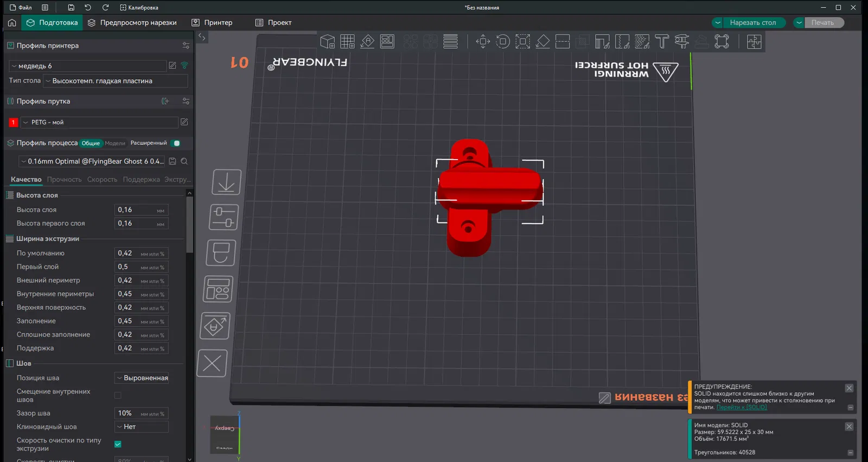Switch to the Предпросмотр нарезки tab
Screen dimensions: 868x462
click(x=132, y=22)
